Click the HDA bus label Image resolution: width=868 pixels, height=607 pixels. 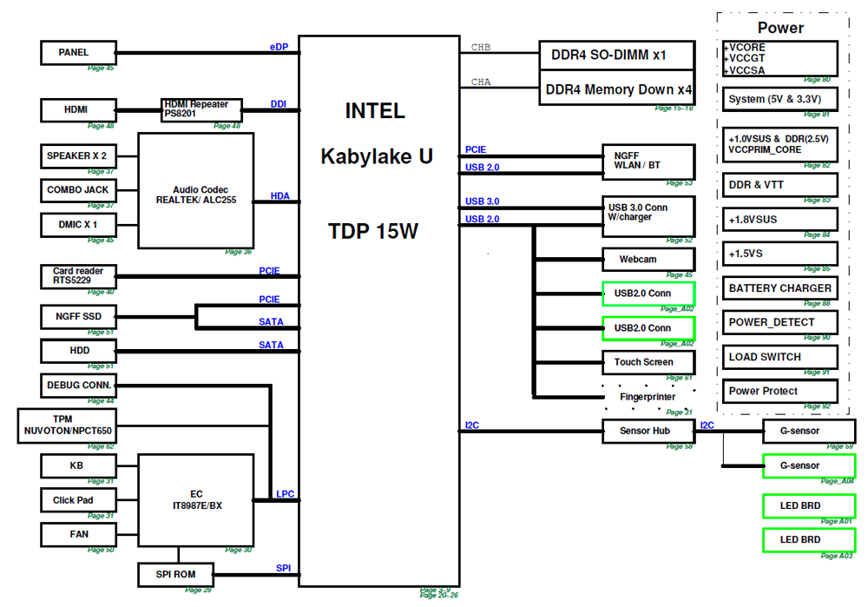[280, 195]
